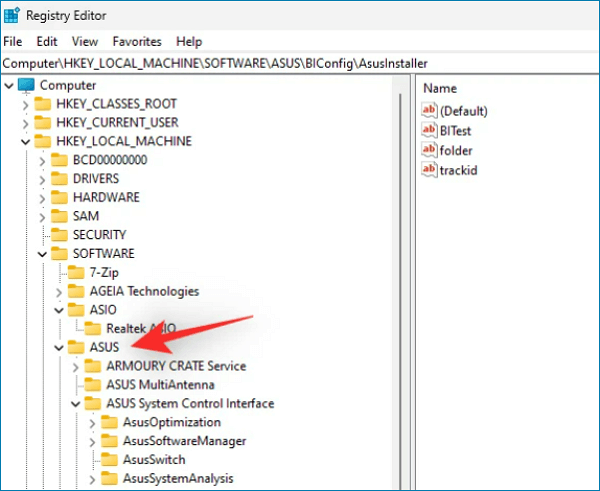Click ASUS System Control Interface folder icon
The height and width of the screenshot is (491, 600).
(x=93, y=404)
